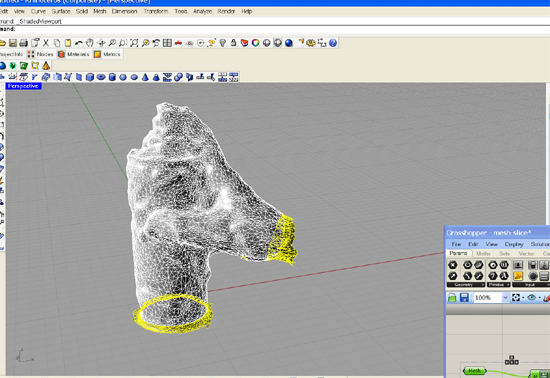
Task: Click the Nodes toolbar button
Action: 41,54
